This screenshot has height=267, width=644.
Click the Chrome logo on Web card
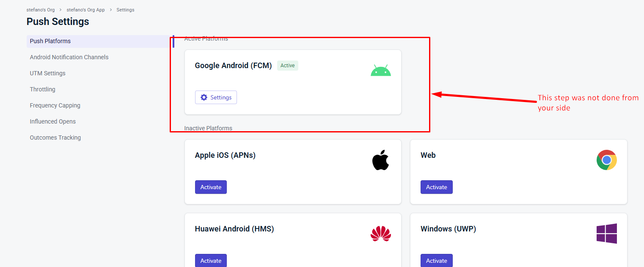tap(606, 160)
